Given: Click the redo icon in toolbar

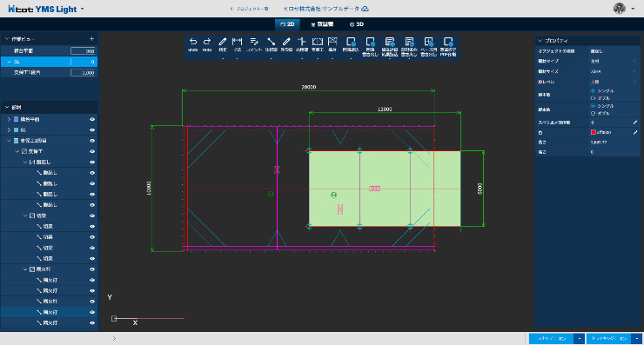Looking at the screenshot, I should point(207,42).
